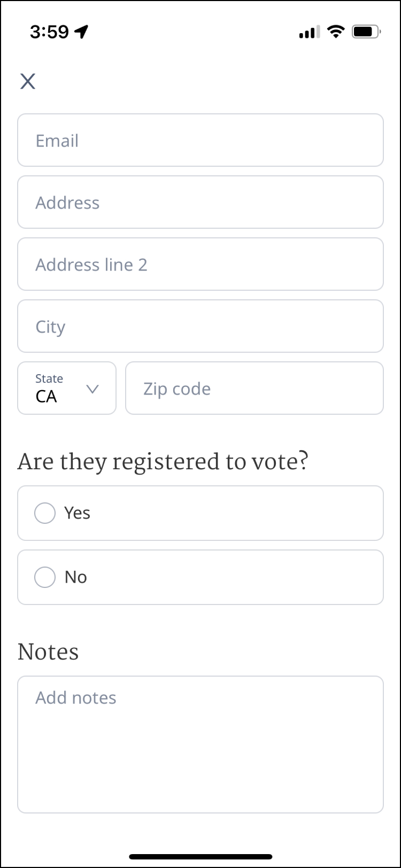Tap the City input field
The height and width of the screenshot is (868, 401).
pyautogui.click(x=200, y=326)
